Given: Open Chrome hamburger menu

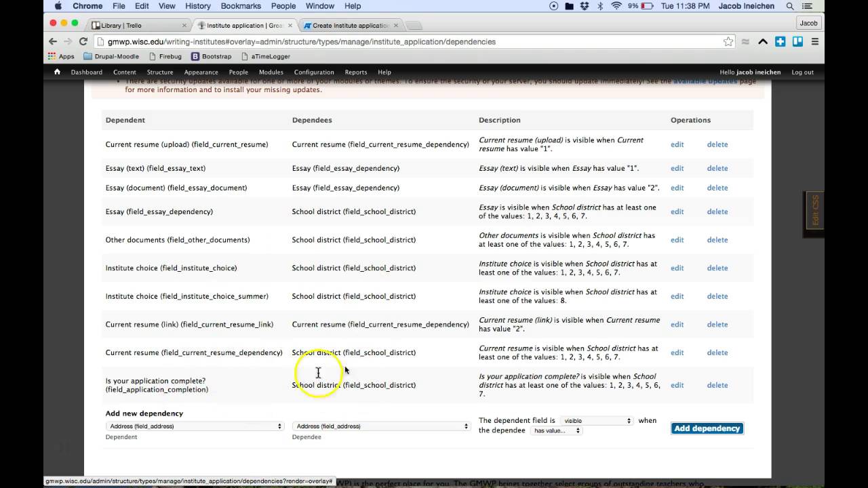Looking at the screenshot, I should pos(815,41).
